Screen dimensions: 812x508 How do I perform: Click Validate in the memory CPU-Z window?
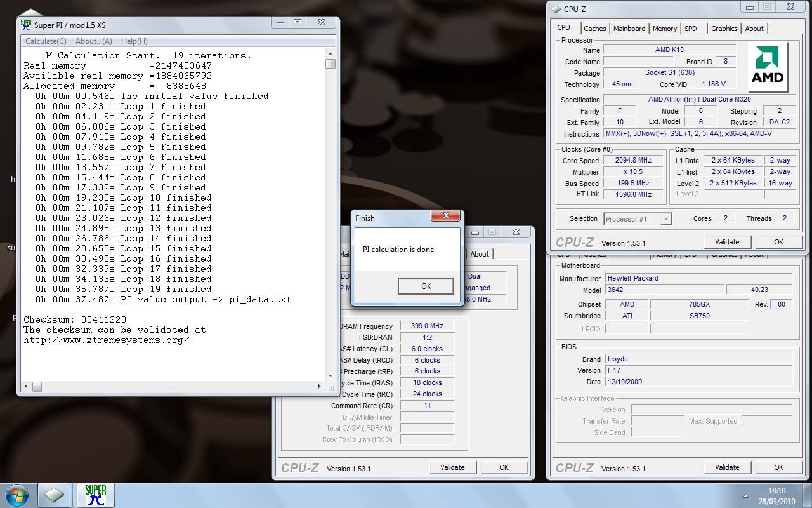[x=453, y=467]
